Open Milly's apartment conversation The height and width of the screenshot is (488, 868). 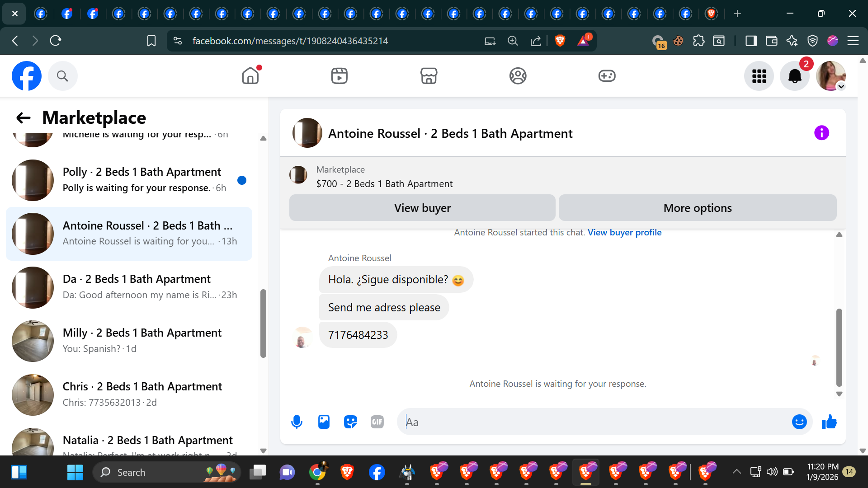142,341
